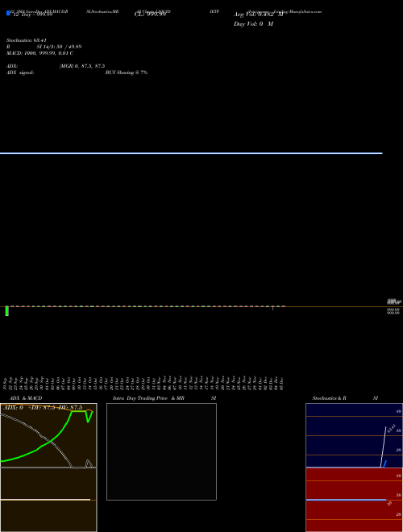Click the 'ADX: 0 +DY: 87.5 -DY: 87.5' readout
The image size is (403, 532).
click(43, 408)
